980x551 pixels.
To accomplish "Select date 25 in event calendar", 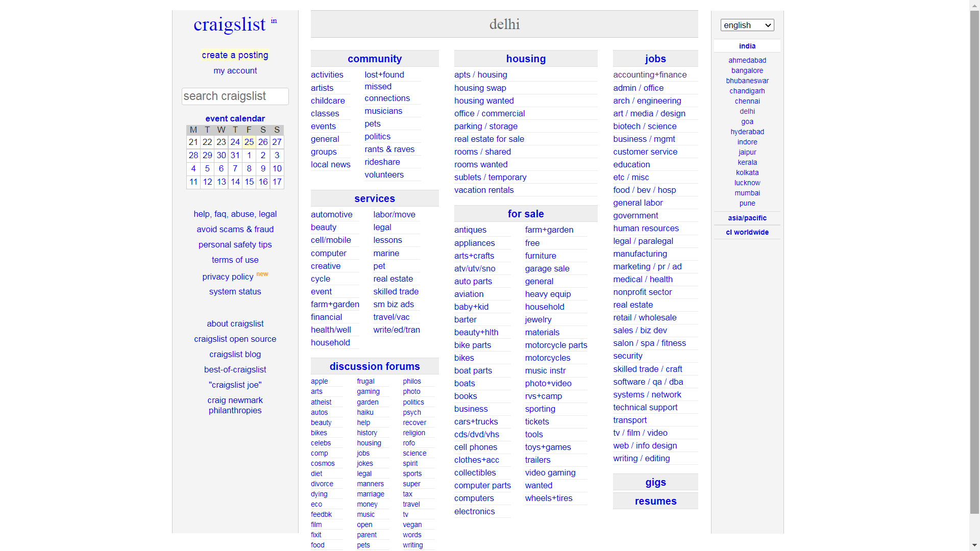I will [249, 142].
